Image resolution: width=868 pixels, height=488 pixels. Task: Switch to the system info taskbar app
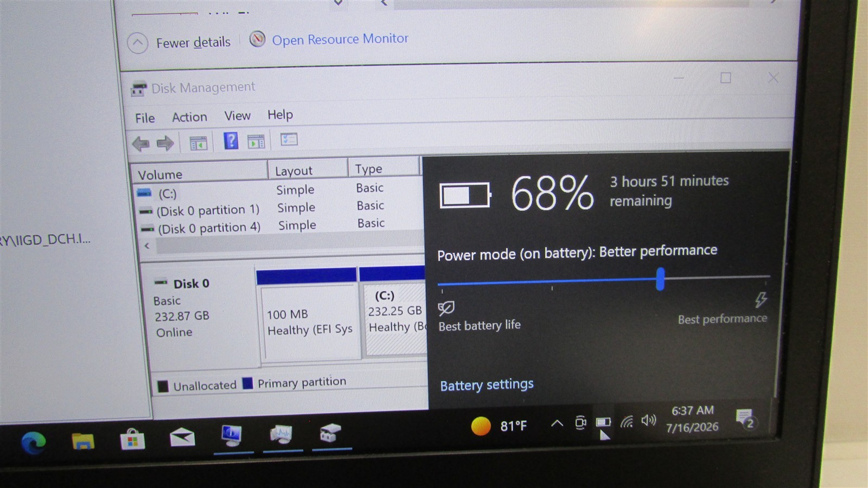pyautogui.click(x=232, y=434)
